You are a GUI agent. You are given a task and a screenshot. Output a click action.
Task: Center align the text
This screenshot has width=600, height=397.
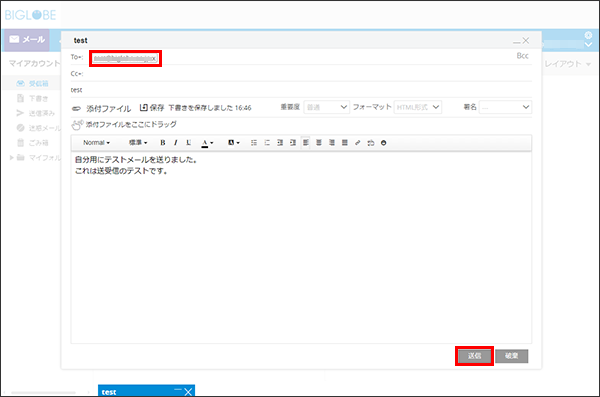click(319, 143)
